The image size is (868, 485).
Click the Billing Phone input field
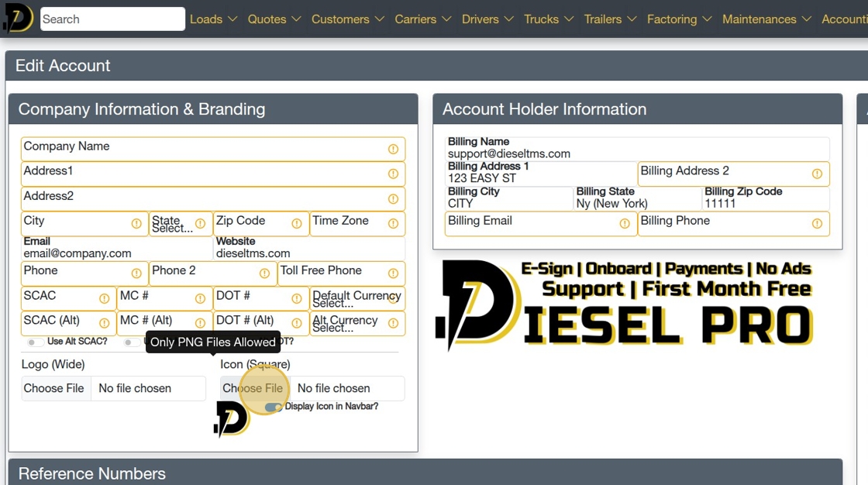click(733, 224)
